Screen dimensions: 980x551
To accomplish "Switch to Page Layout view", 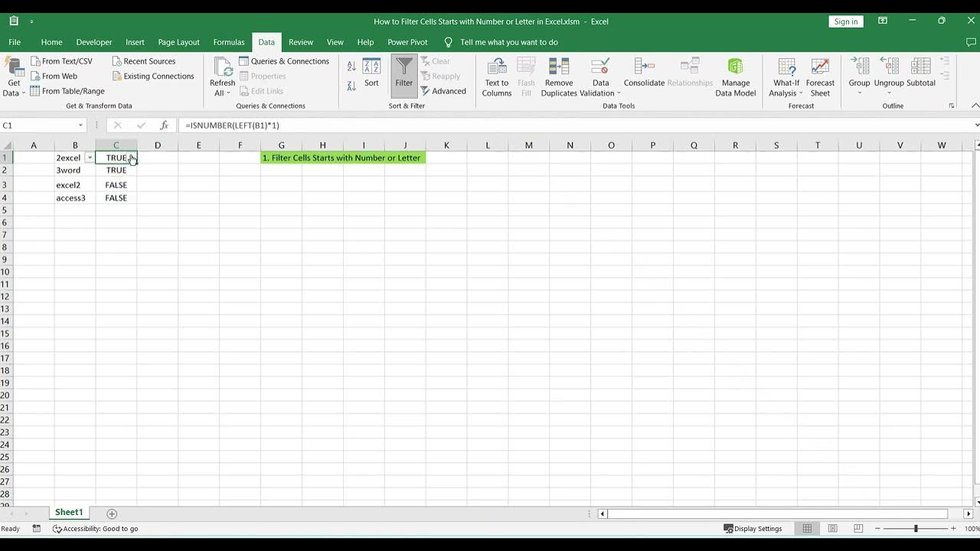I will [x=832, y=529].
